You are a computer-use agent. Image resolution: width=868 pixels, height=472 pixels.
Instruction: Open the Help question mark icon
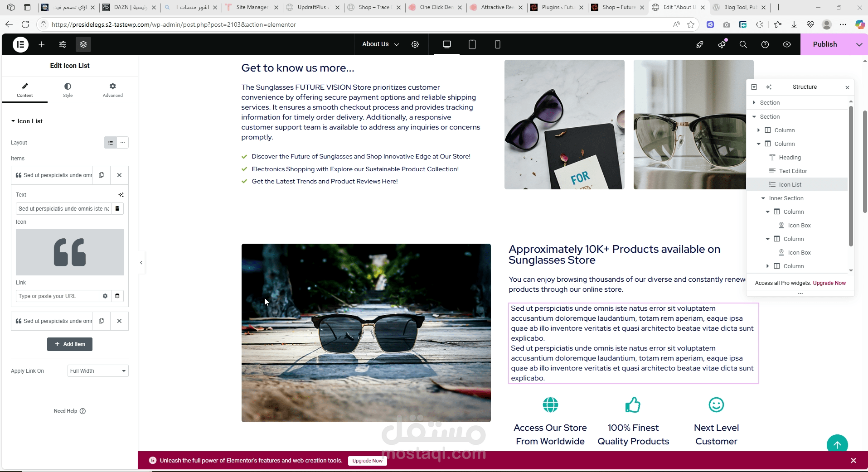point(765,44)
